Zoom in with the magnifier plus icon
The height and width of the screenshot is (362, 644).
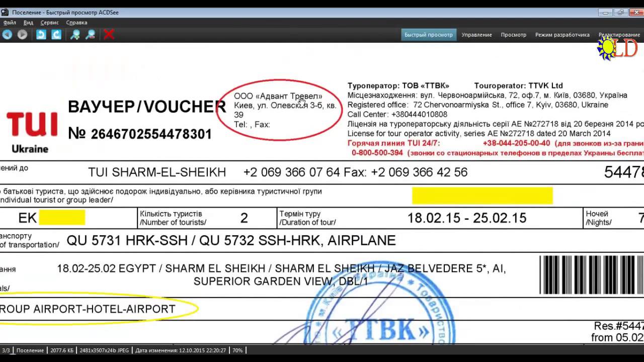coord(75,34)
